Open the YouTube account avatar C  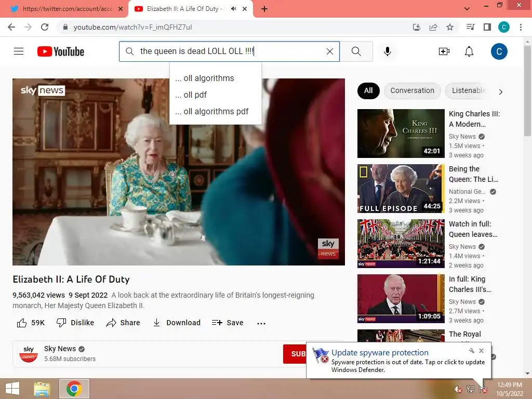[499, 51]
